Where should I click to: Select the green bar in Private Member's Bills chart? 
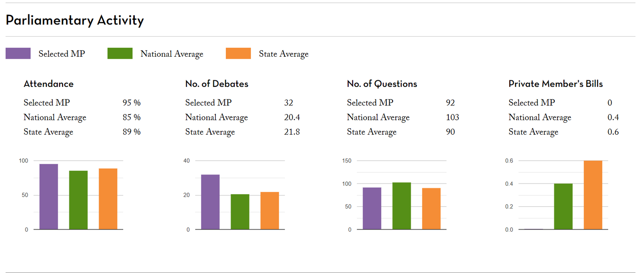(563, 207)
